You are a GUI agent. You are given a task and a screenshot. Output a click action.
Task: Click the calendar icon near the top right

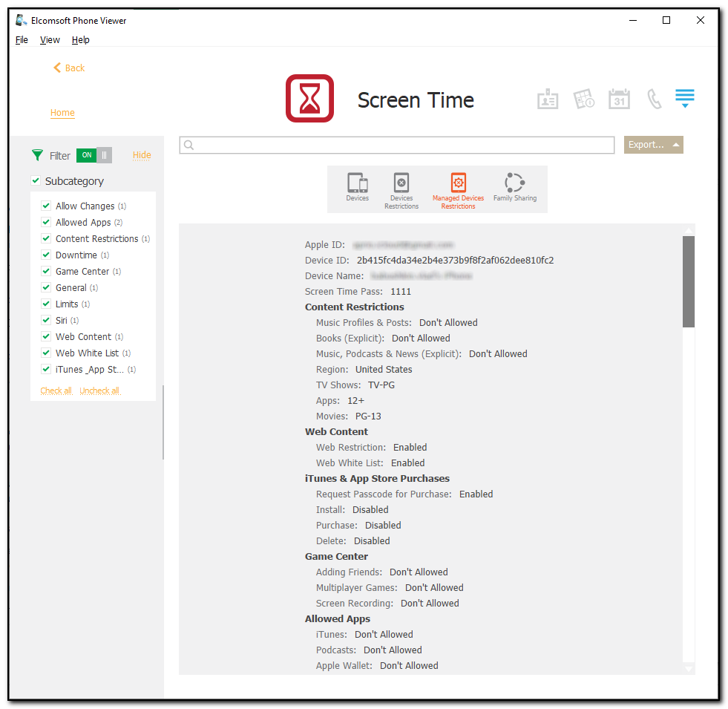(619, 98)
